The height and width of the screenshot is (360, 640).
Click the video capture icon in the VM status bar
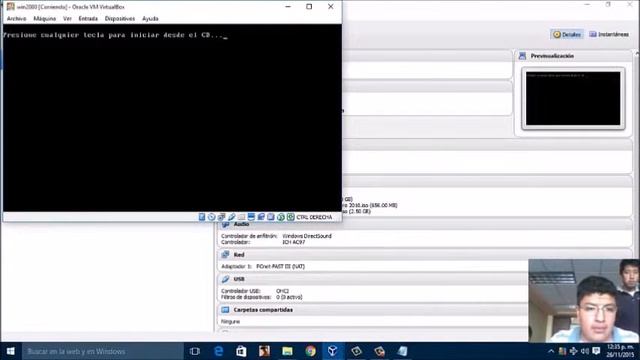(261, 217)
